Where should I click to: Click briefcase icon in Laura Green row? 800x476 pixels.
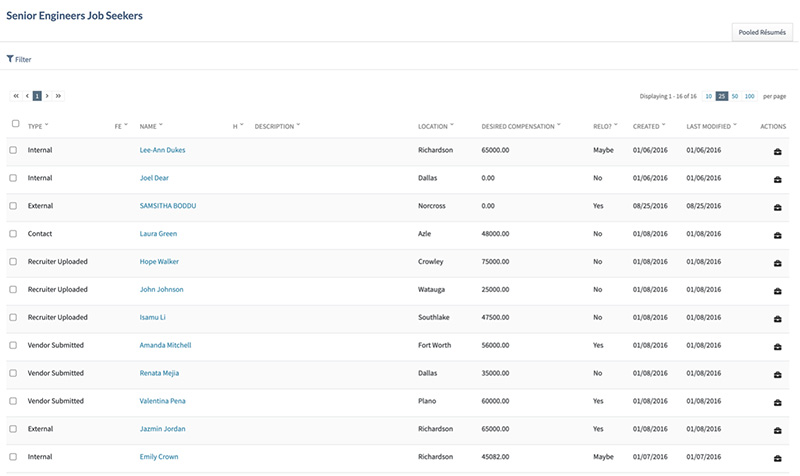(778, 235)
